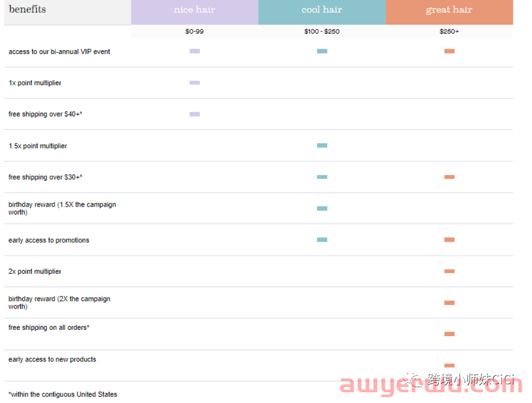Click purple marker for VIP event access
The width and height of the screenshot is (532, 403).
pyautogui.click(x=195, y=51)
